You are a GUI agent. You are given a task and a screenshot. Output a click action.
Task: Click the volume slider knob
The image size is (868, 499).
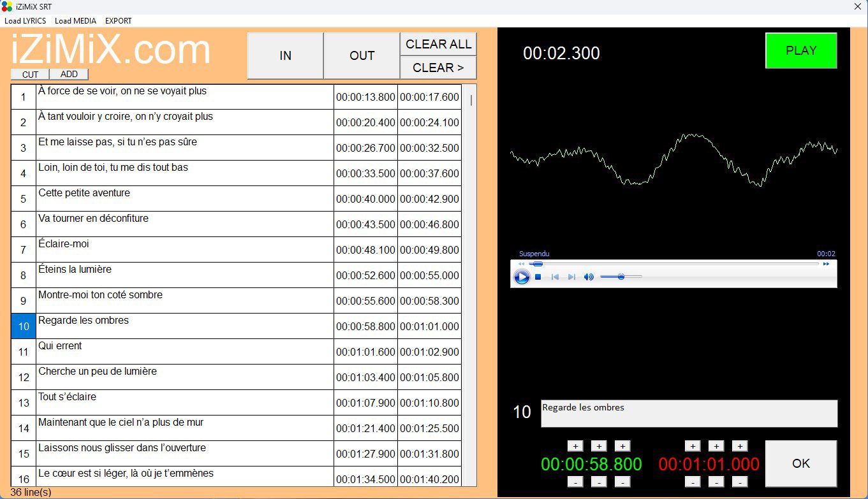(621, 277)
